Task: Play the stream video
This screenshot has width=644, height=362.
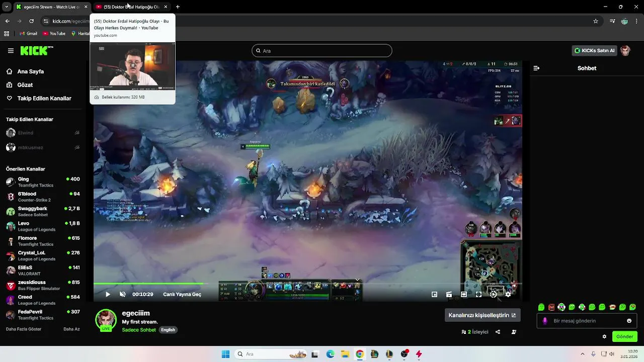Action: [108, 295]
